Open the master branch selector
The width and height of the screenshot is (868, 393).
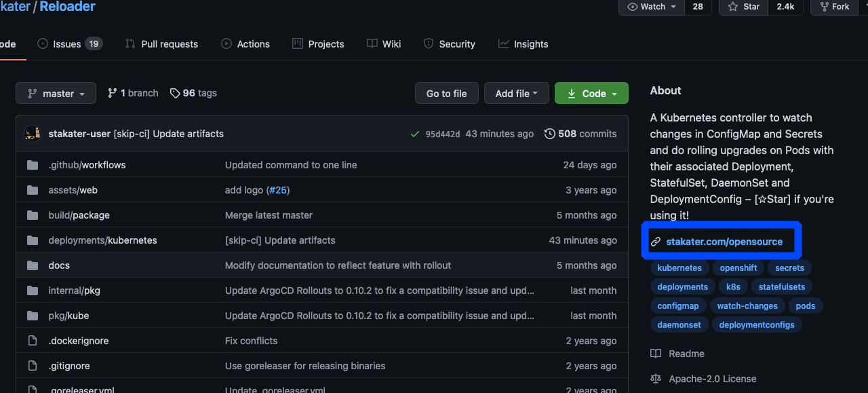tap(56, 92)
